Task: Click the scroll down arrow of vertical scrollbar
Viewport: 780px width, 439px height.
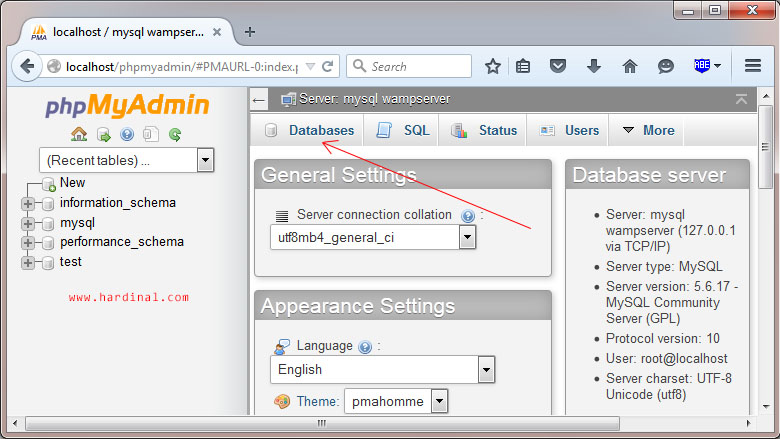Action: click(766, 407)
